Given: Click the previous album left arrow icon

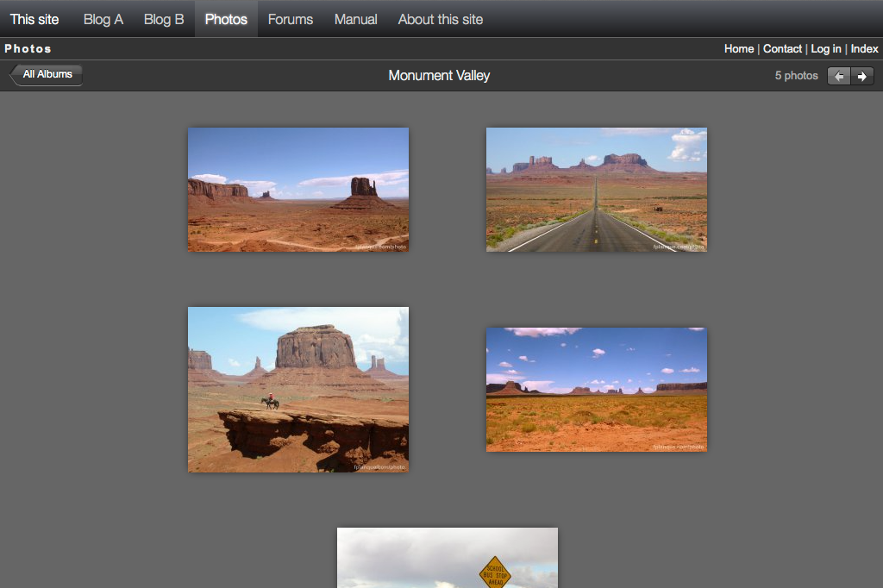Looking at the screenshot, I should click(x=839, y=76).
